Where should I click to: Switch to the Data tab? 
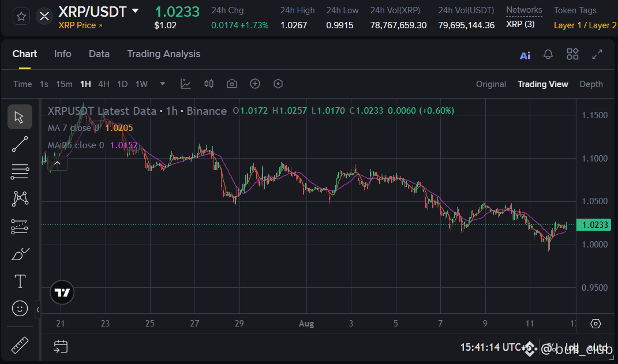pos(99,54)
